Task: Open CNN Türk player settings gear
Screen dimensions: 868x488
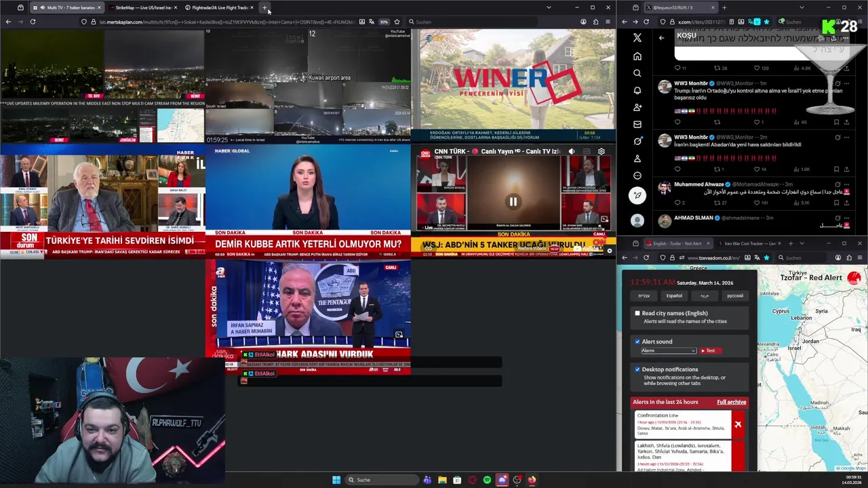Action: pyautogui.click(x=601, y=152)
